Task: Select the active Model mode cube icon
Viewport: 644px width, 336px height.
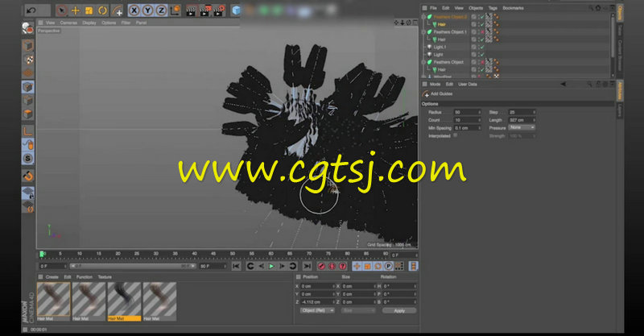Action: tap(28, 87)
